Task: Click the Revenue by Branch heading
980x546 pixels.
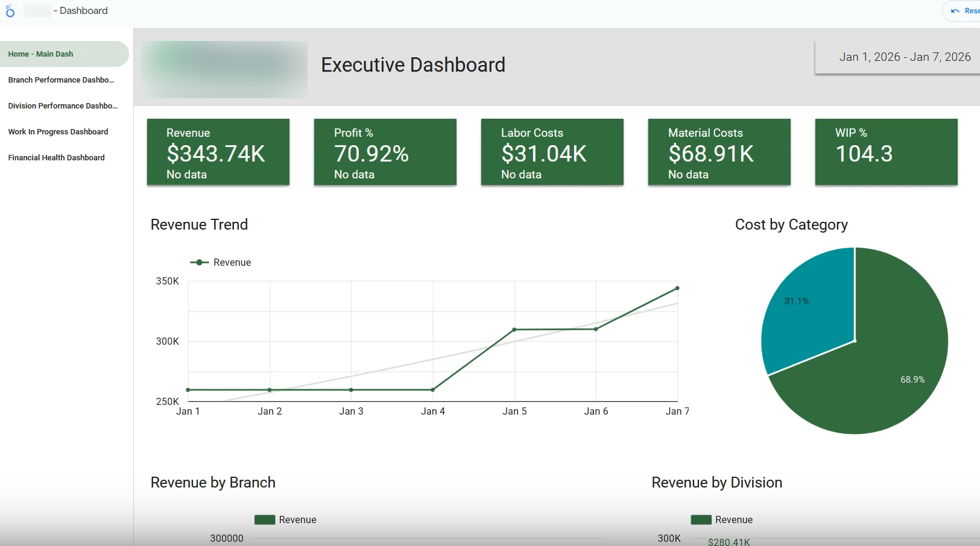Action: pyautogui.click(x=213, y=483)
